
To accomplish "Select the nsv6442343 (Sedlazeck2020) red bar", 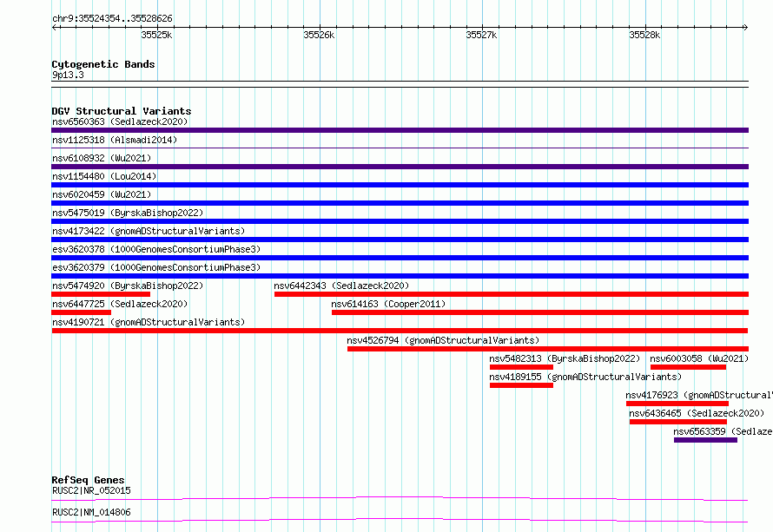I will [x=512, y=294].
